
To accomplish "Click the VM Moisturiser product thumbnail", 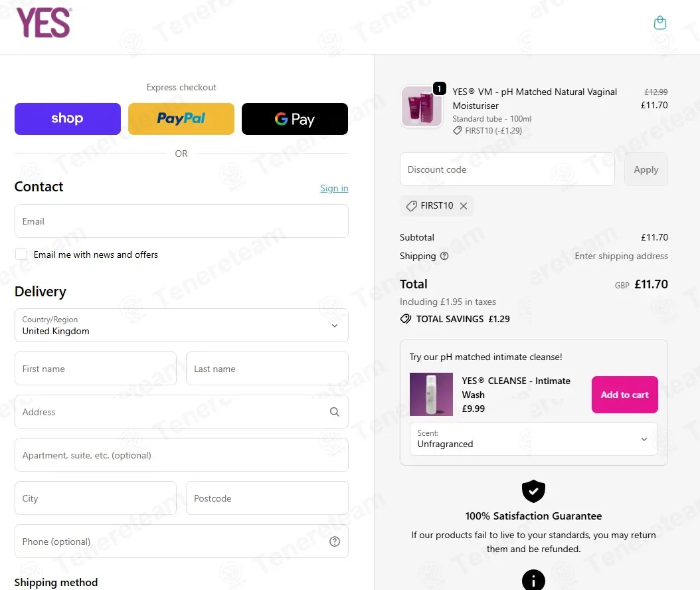I will (422, 106).
